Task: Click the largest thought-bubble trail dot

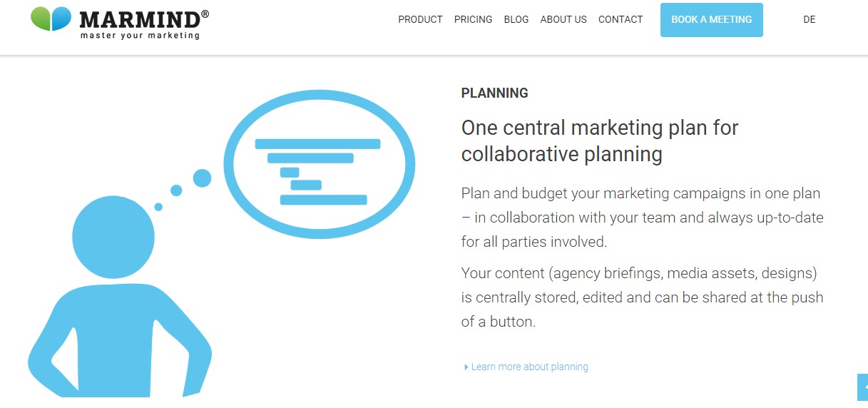Action: pos(203,178)
